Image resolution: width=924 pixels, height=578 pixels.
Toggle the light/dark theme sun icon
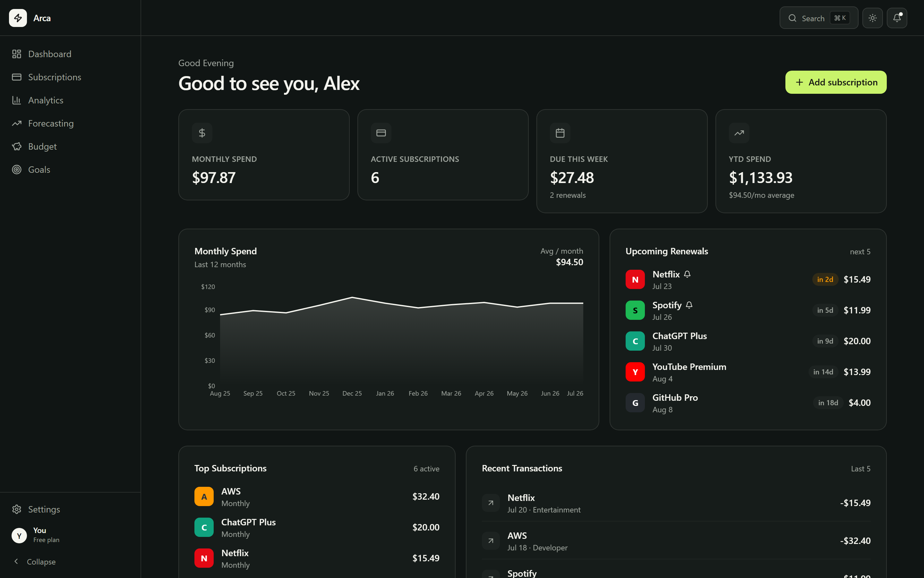point(872,18)
